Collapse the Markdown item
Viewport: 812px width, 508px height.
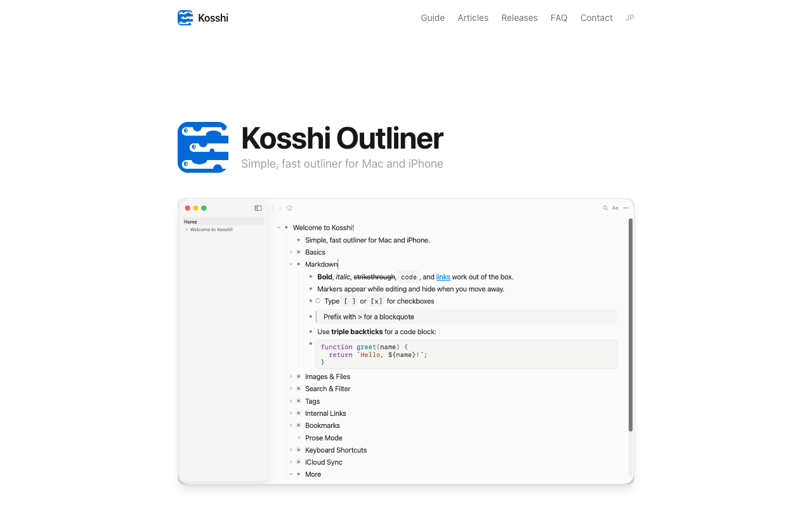[291, 264]
